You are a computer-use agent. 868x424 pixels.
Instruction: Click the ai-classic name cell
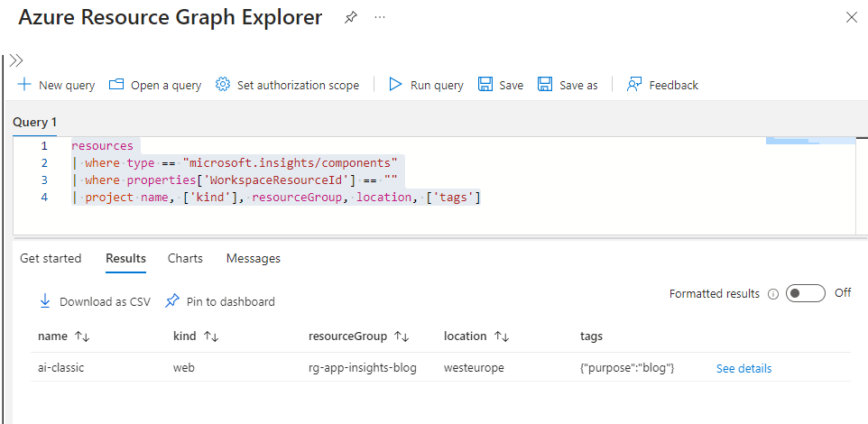pos(60,367)
